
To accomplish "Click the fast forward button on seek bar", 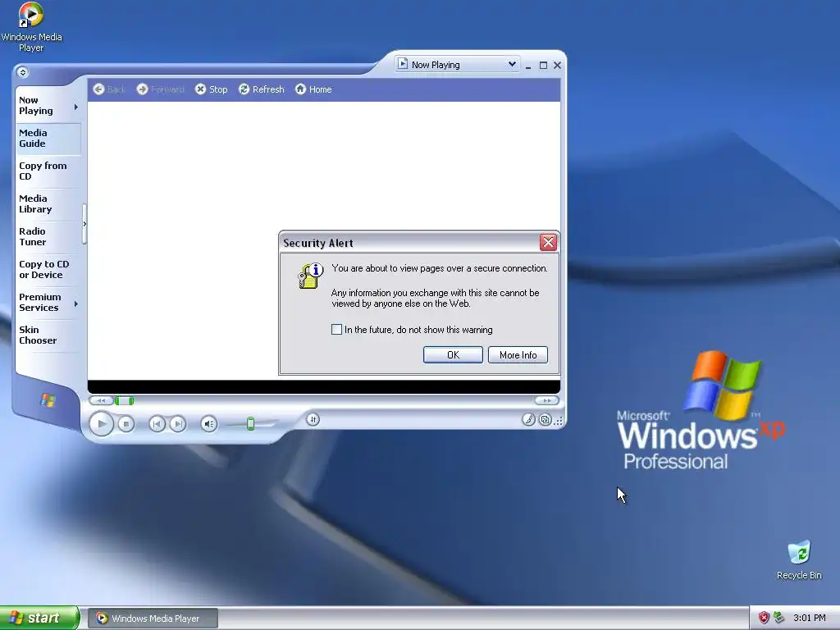I will coord(546,400).
